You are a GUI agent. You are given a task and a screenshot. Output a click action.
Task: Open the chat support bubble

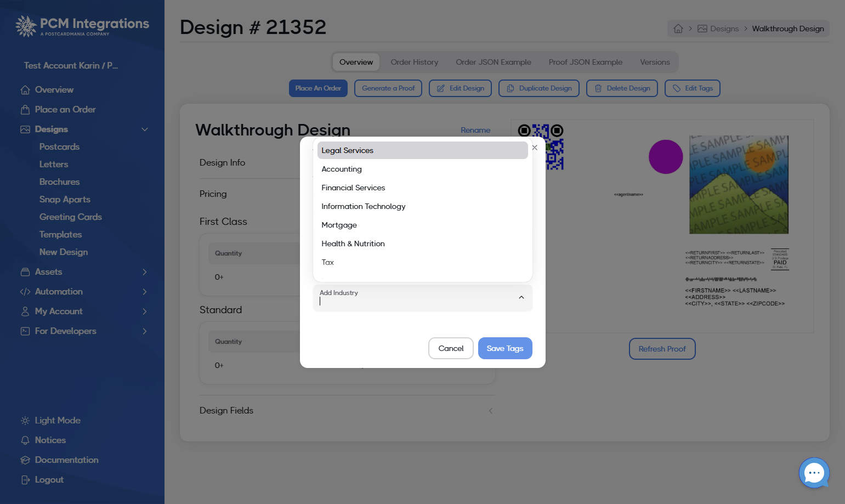tap(814, 473)
